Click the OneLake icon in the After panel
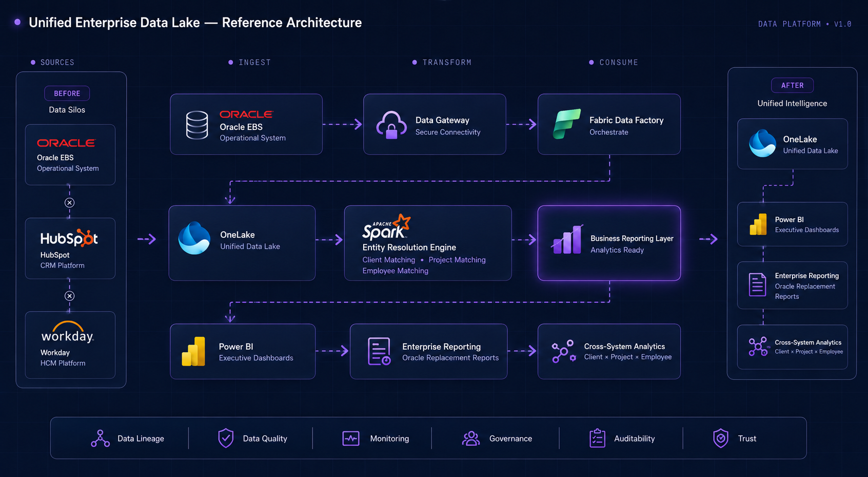 [x=762, y=143]
